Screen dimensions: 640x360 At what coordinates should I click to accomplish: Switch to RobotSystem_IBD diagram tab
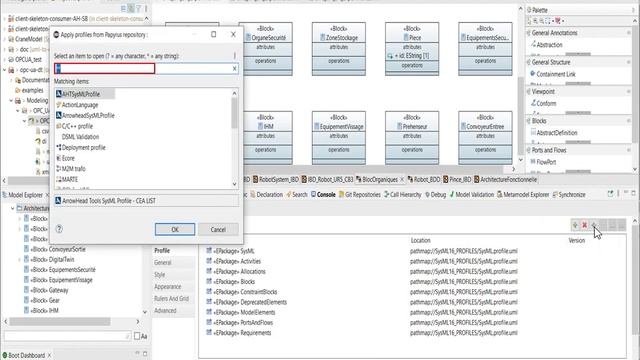tap(276, 180)
